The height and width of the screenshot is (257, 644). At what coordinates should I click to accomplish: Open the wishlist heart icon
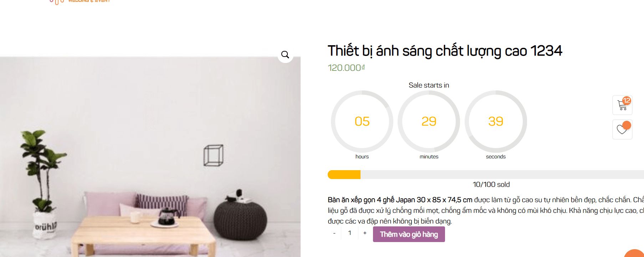click(x=622, y=130)
